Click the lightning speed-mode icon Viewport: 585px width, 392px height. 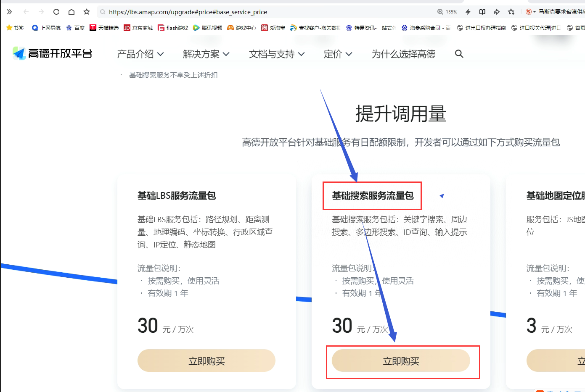(x=468, y=12)
